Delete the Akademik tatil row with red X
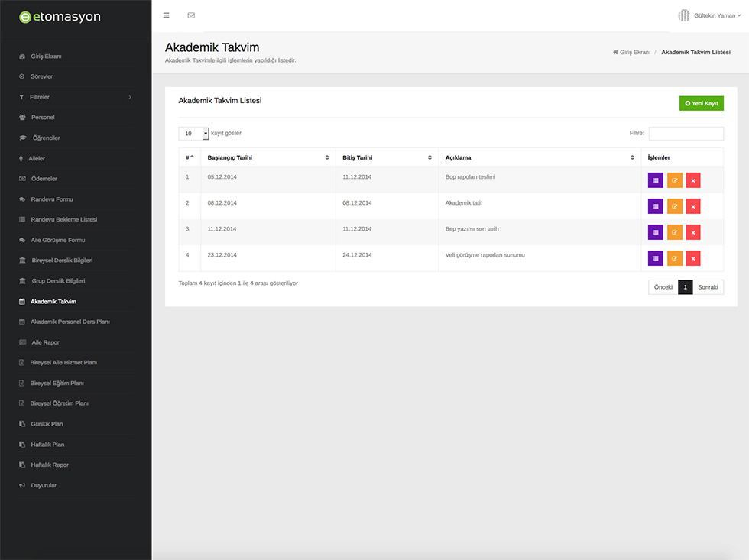 pos(693,206)
